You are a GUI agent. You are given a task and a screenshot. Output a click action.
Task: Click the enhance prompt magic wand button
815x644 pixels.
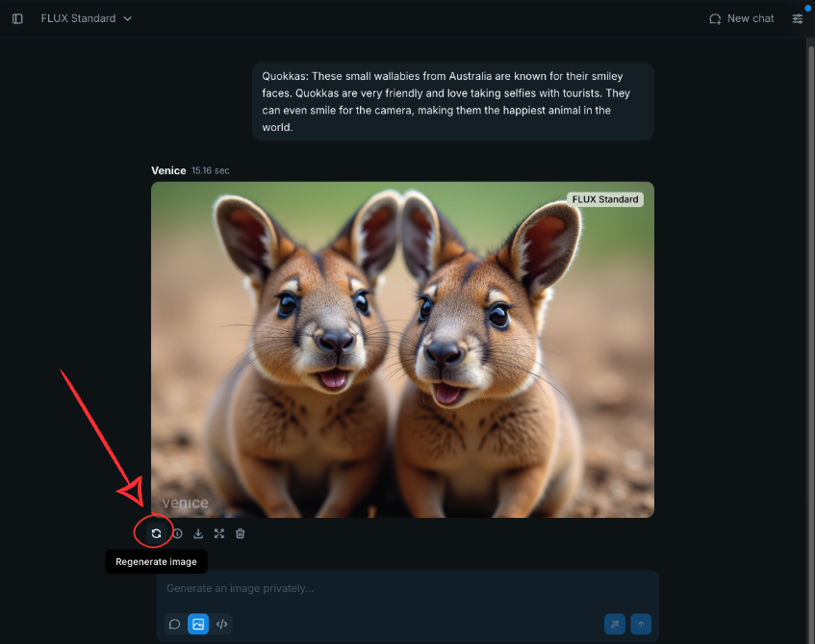pos(614,624)
